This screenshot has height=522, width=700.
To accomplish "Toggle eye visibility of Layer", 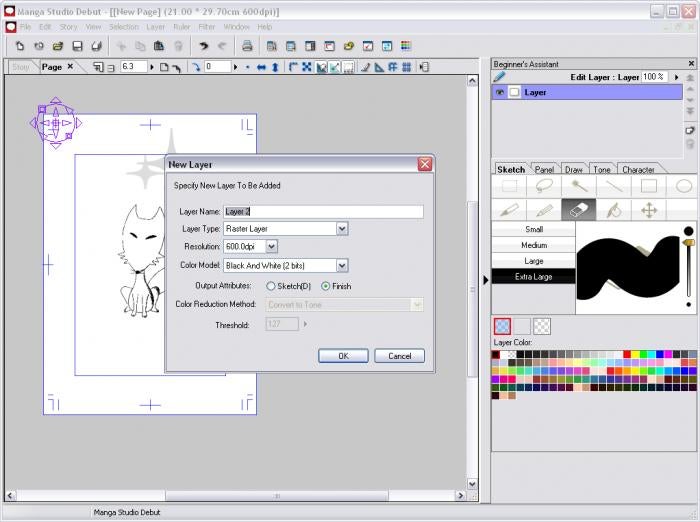I will tap(500, 92).
